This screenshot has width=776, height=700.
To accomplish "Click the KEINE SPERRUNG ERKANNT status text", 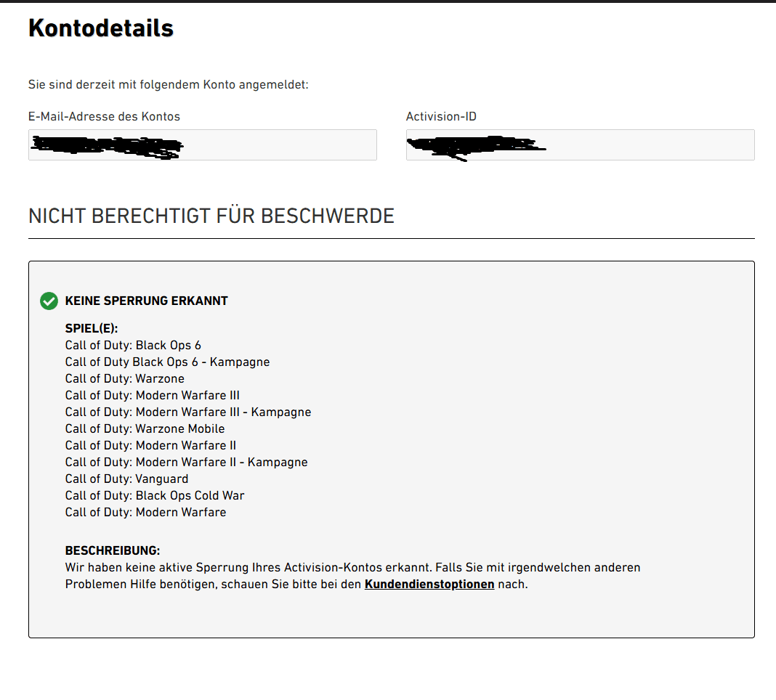I will pos(146,301).
